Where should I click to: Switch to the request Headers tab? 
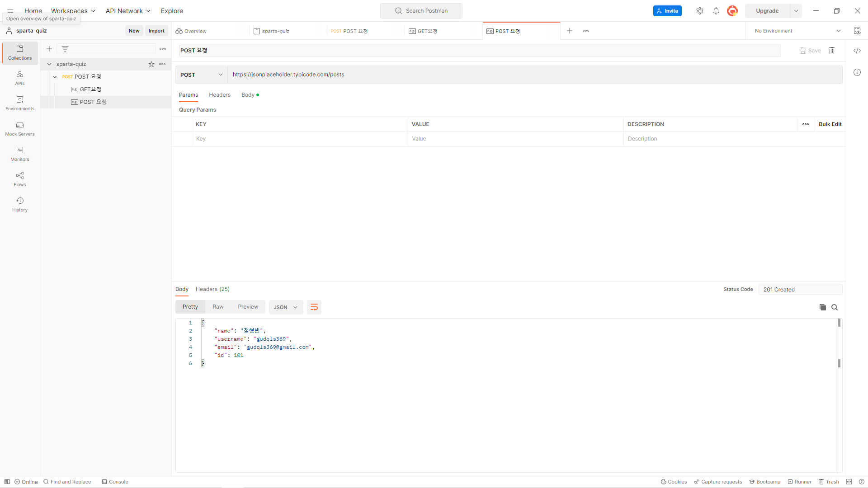(220, 95)
